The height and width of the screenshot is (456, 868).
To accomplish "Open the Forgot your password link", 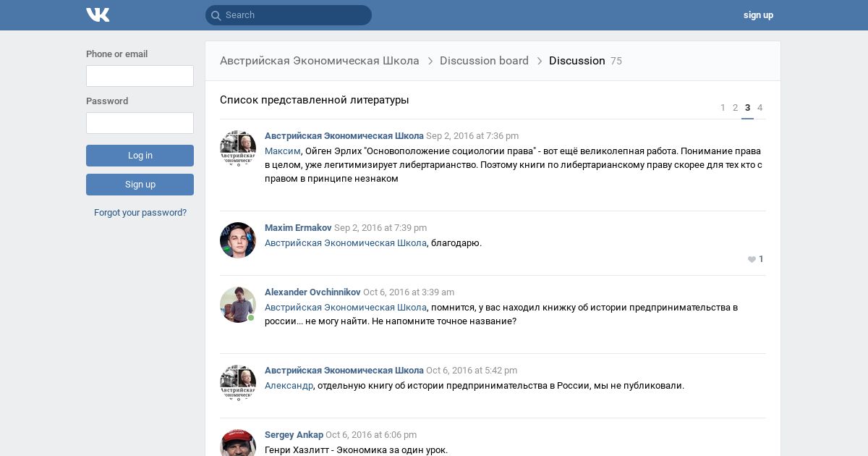I will tap(140, 213).
